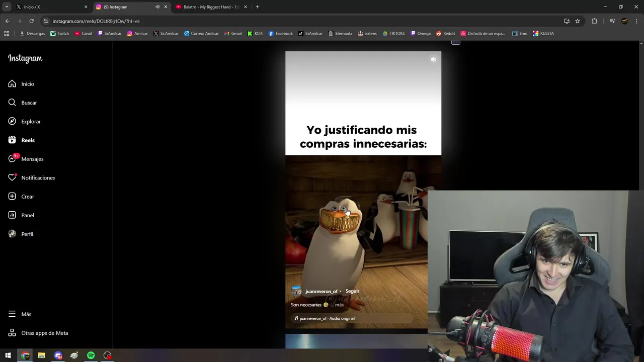644x362 pixels.
Task: Mute the reel audio speaker icon
Action: click(x=433, y=59)
